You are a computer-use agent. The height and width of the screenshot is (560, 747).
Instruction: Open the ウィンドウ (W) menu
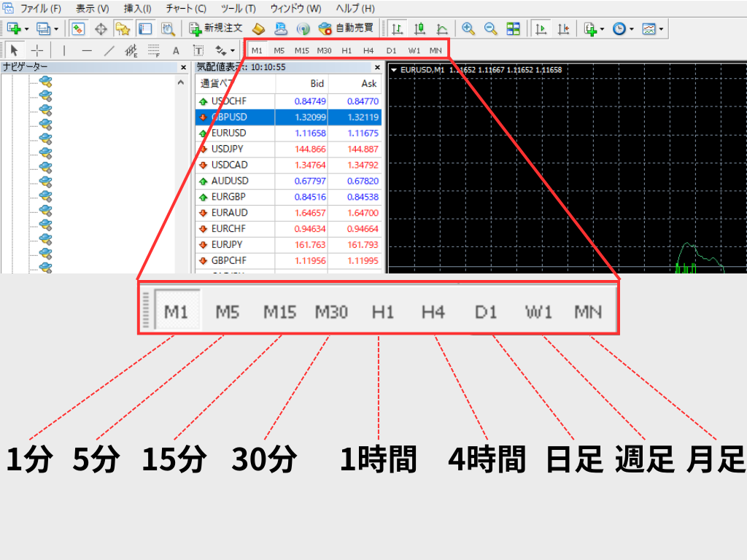point(296,9)
